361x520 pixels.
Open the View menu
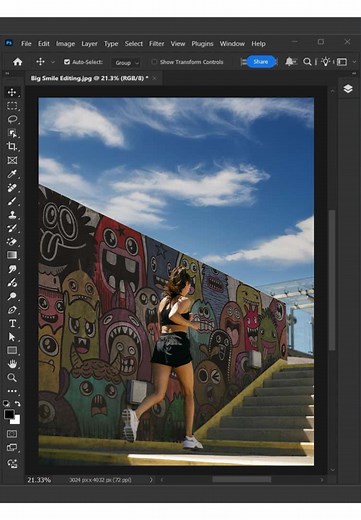point(178,44)
